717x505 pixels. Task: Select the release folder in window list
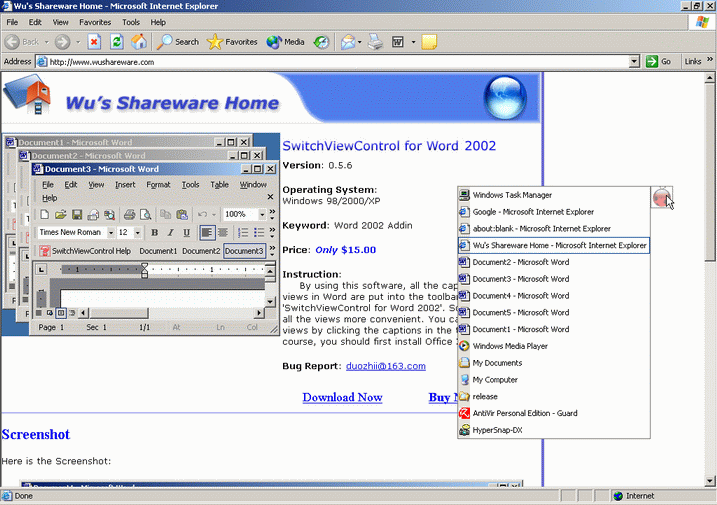click(554, 396)
